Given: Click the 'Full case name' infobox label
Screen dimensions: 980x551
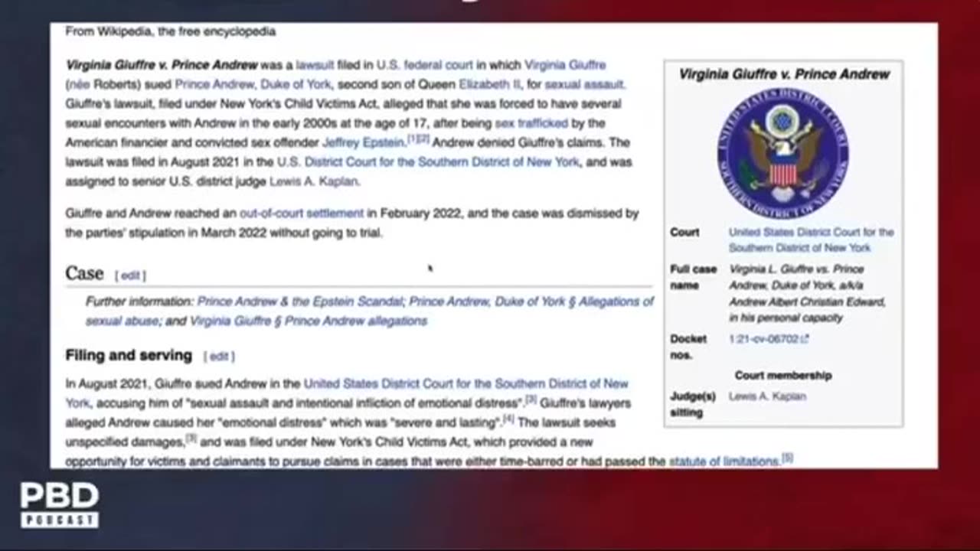Looking at the screenshot, I should coord(694,277).
